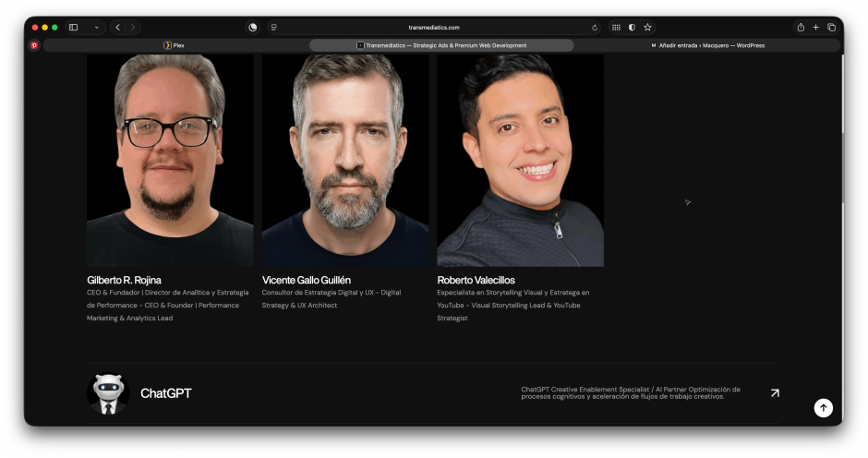
Task: Click the privacy shield icon beside the address bar
Action: click(x=252, y=28)
